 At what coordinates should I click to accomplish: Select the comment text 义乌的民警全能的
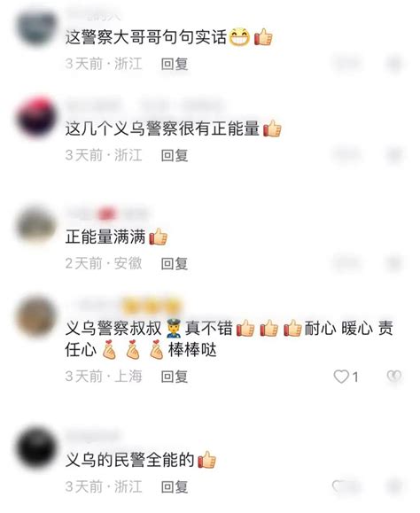pos(130,460)
